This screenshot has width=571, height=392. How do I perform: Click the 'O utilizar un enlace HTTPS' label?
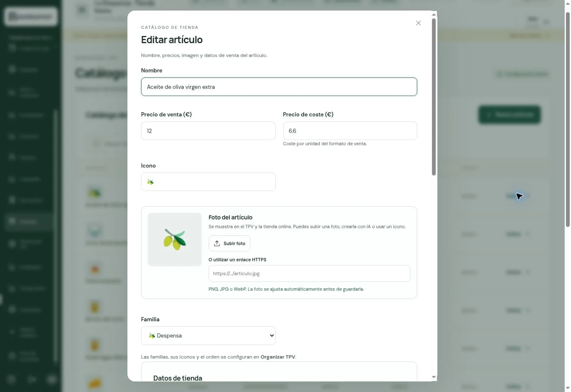[x=238, y=260]
